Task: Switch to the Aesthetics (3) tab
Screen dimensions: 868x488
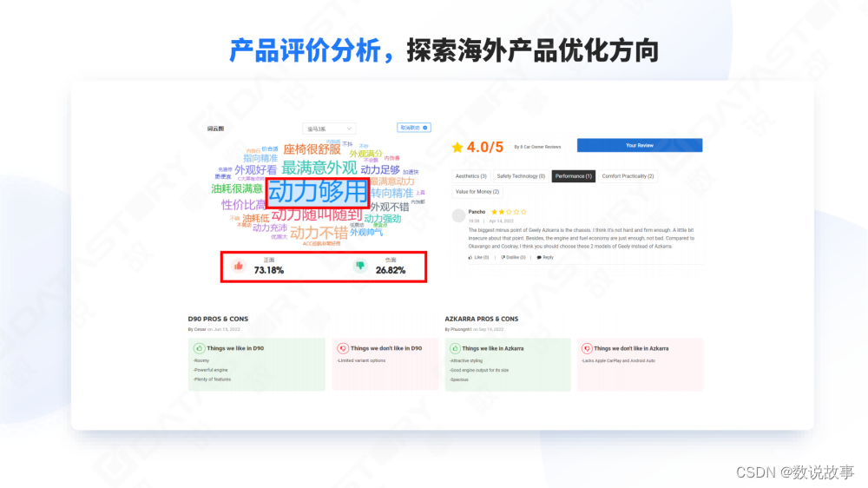Action: point(471,176)
